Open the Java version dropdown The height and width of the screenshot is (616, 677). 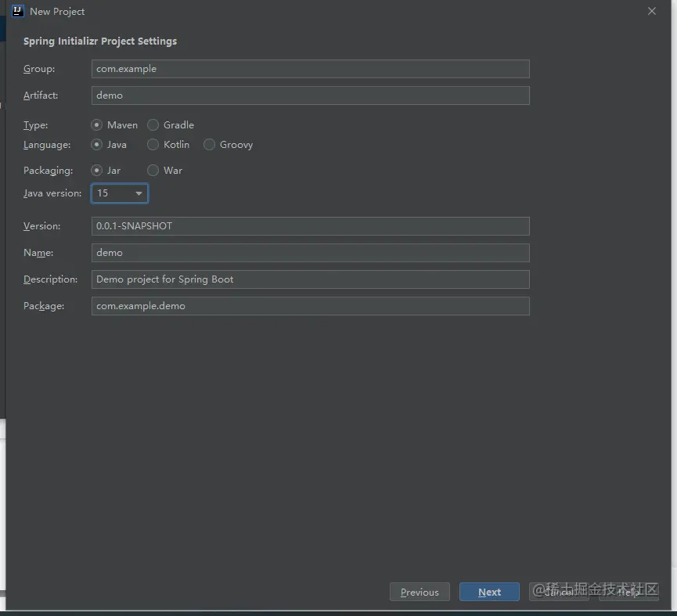pos(120,193)
